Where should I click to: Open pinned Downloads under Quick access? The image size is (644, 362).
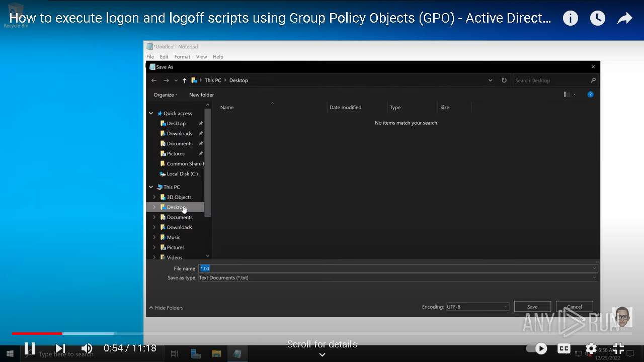(179, 133)
